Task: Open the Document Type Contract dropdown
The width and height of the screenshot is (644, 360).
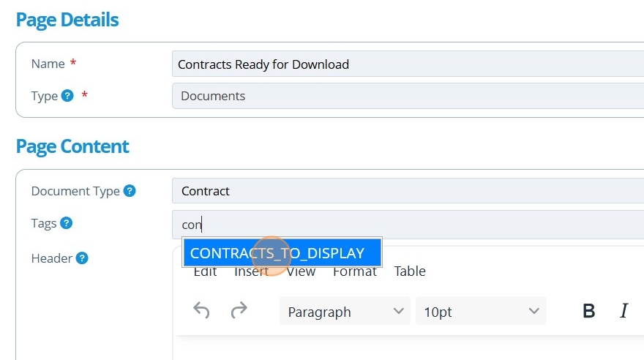Action: pos(407,191)
